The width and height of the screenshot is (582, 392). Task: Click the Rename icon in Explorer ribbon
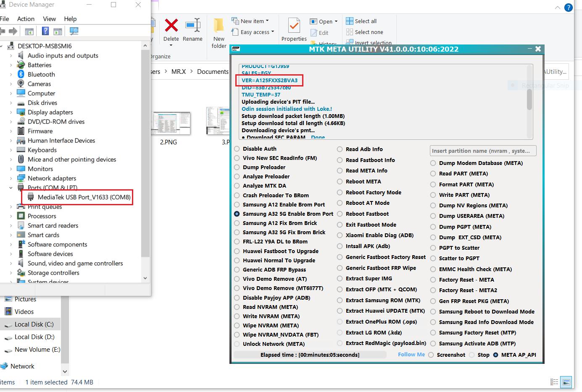pyautogui.click(x=192, y=26)
